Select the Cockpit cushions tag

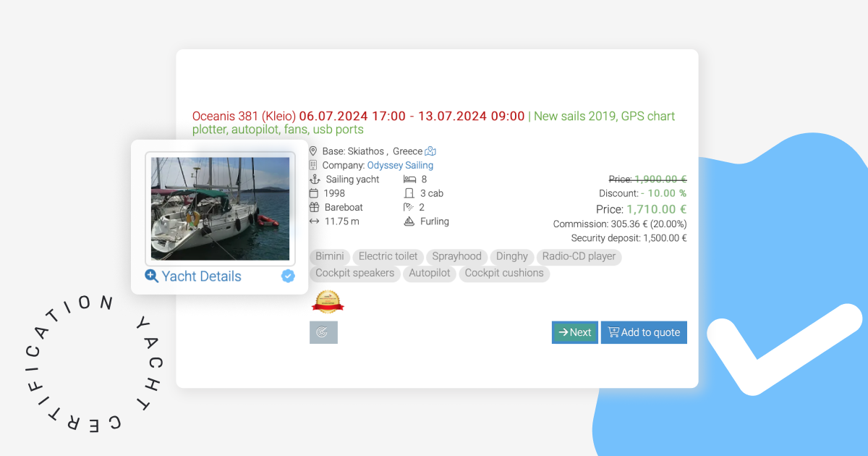click(504, 273)
